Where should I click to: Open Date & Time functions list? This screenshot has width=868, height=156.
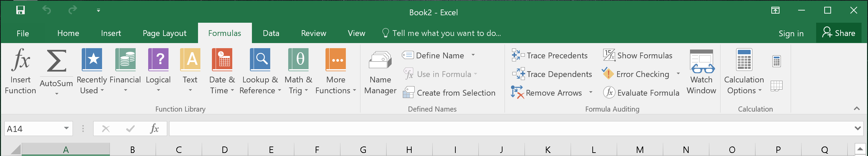click(x=222, y=71)
